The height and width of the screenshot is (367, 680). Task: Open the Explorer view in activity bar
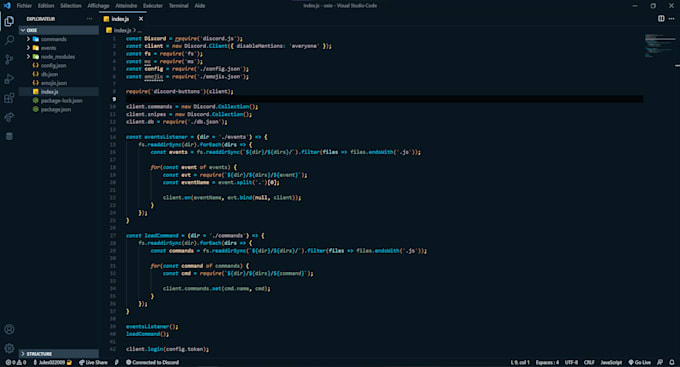tap(9, 21)
